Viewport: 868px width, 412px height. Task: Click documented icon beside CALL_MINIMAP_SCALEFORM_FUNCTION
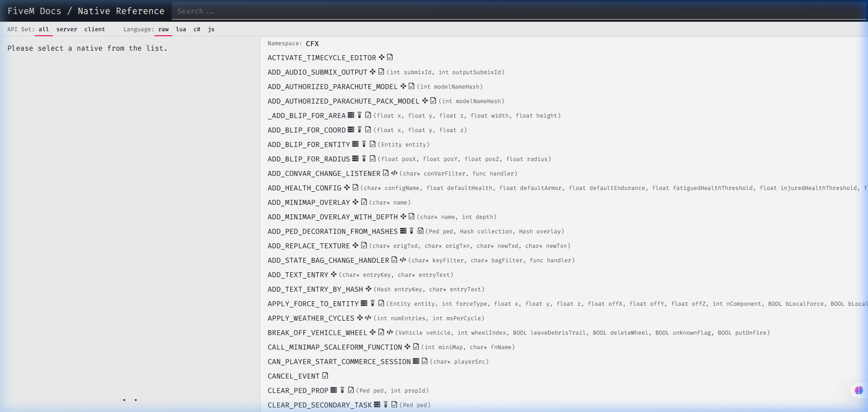click(416, 347)
